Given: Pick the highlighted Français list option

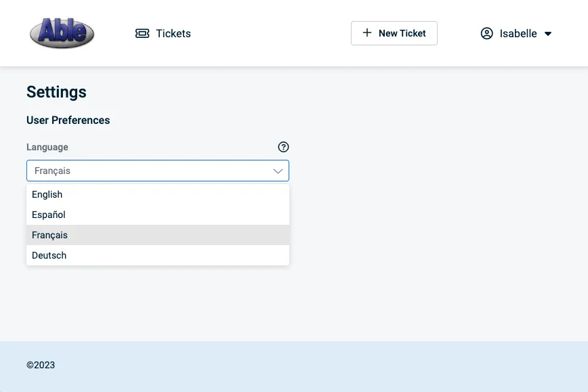Looking at the screenshot, I should click(x=50, y=235).
